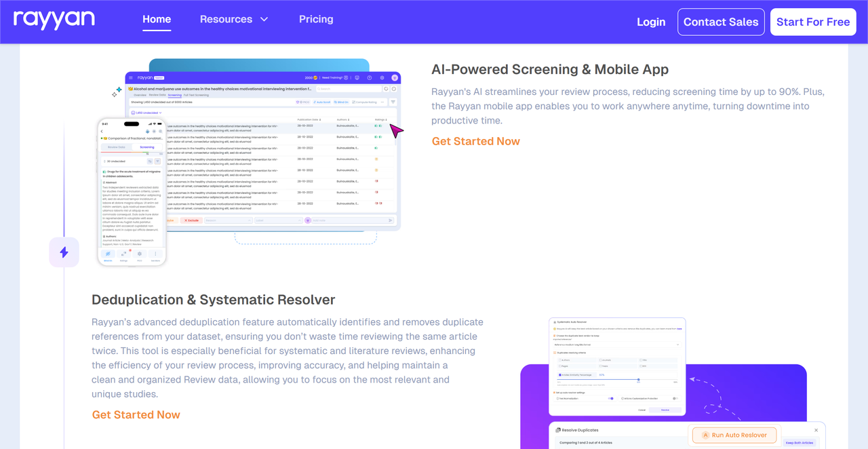Click the send arrow beside Add note
Image resolution: width=868 pixels, height=449 pixels.
391,220
